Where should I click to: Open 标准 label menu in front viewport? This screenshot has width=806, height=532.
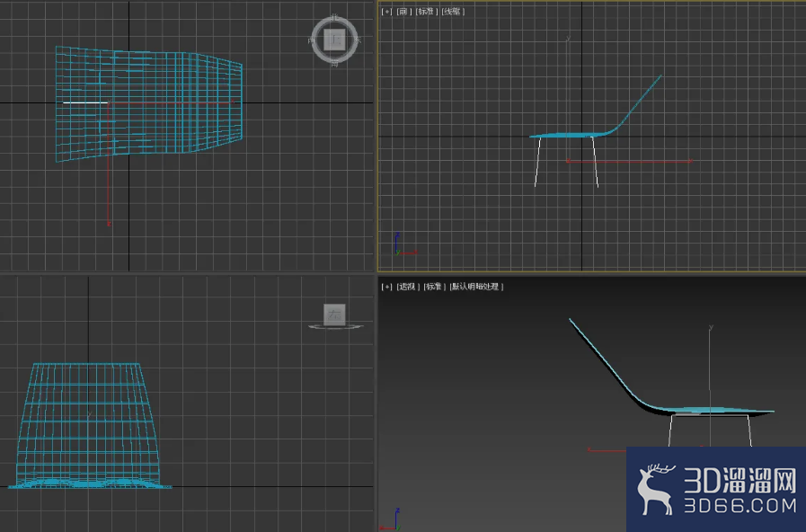tap(427, 12)
